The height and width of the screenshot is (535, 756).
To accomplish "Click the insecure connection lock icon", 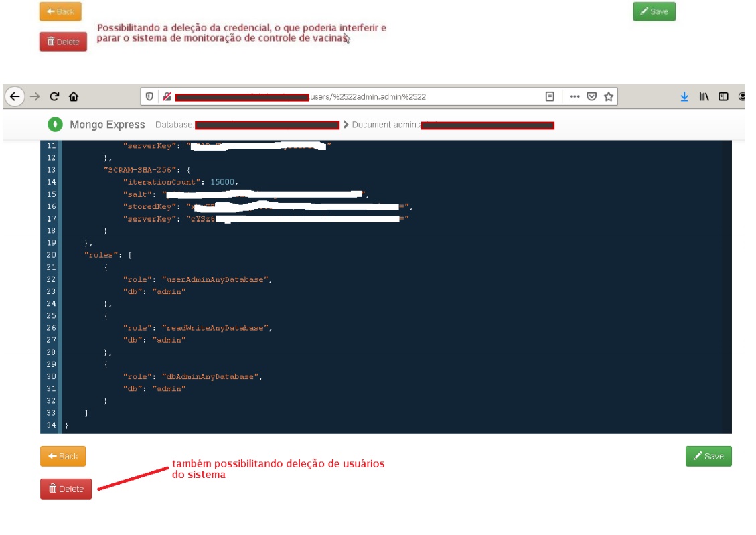I will 167,96.
